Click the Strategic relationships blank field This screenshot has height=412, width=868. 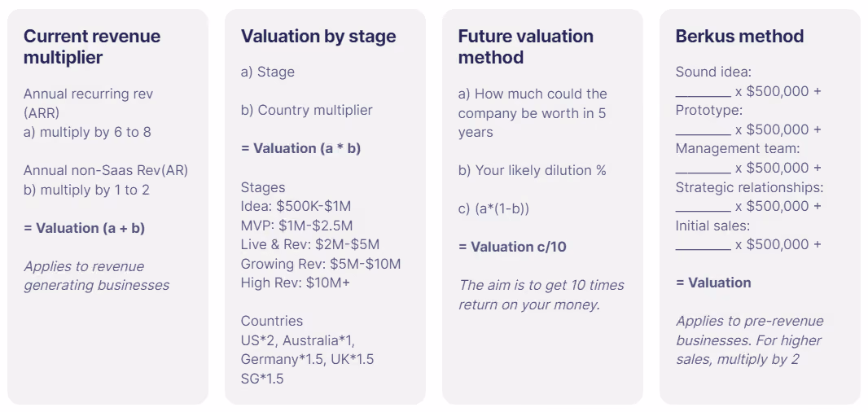[703, 207]
